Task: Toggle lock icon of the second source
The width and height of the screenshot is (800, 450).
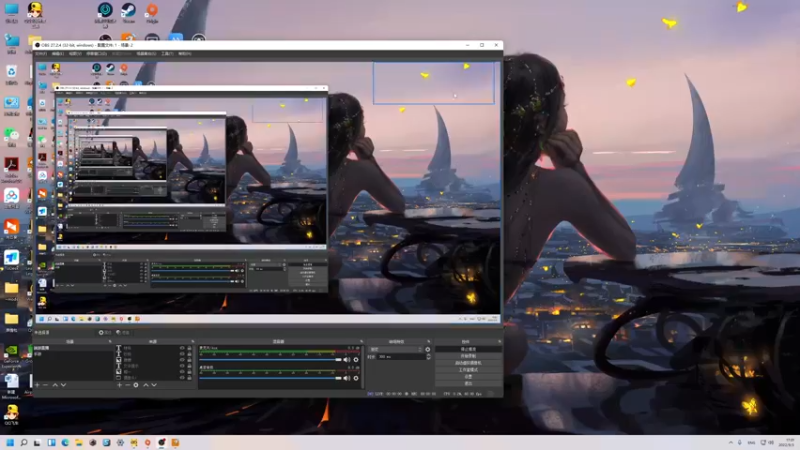Action: [x=189, y=354]
